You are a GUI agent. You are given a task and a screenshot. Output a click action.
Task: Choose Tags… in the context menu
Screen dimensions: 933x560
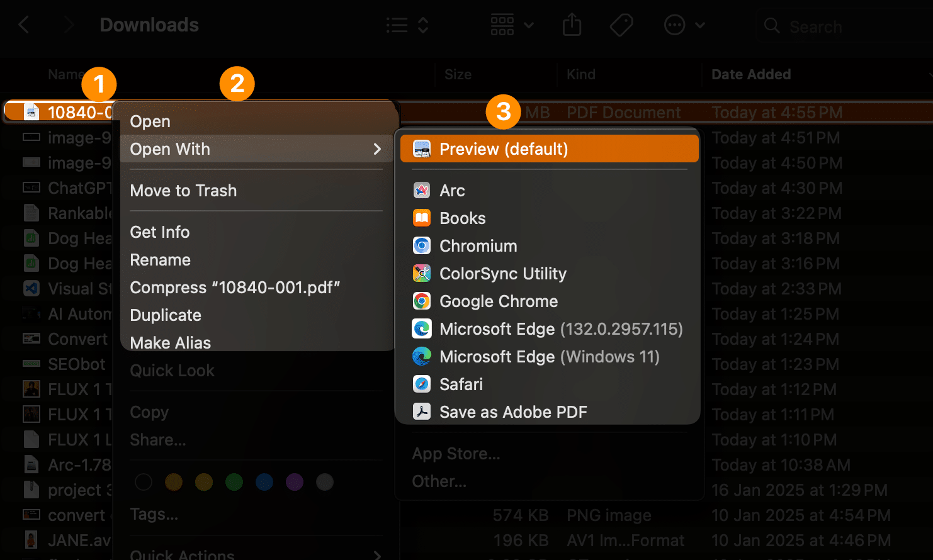click(257, 514)
